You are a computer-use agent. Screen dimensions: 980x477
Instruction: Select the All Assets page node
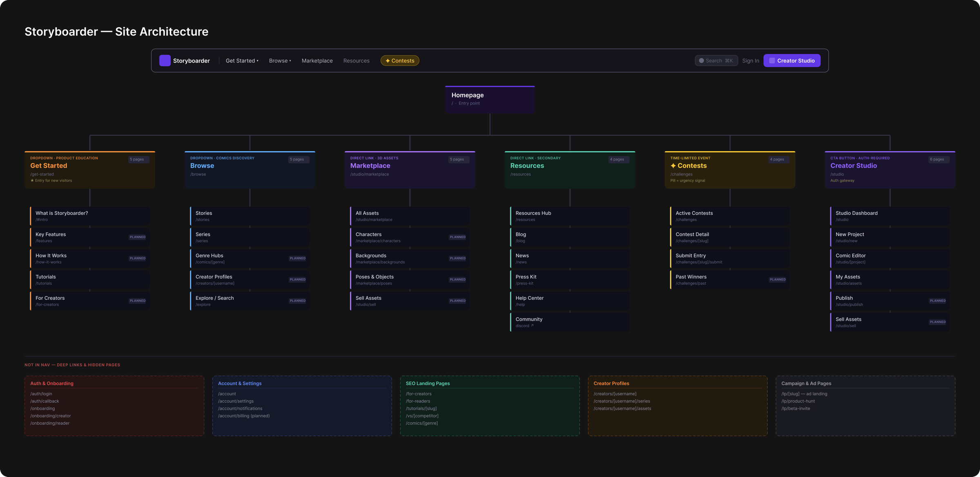coord(410,216)
